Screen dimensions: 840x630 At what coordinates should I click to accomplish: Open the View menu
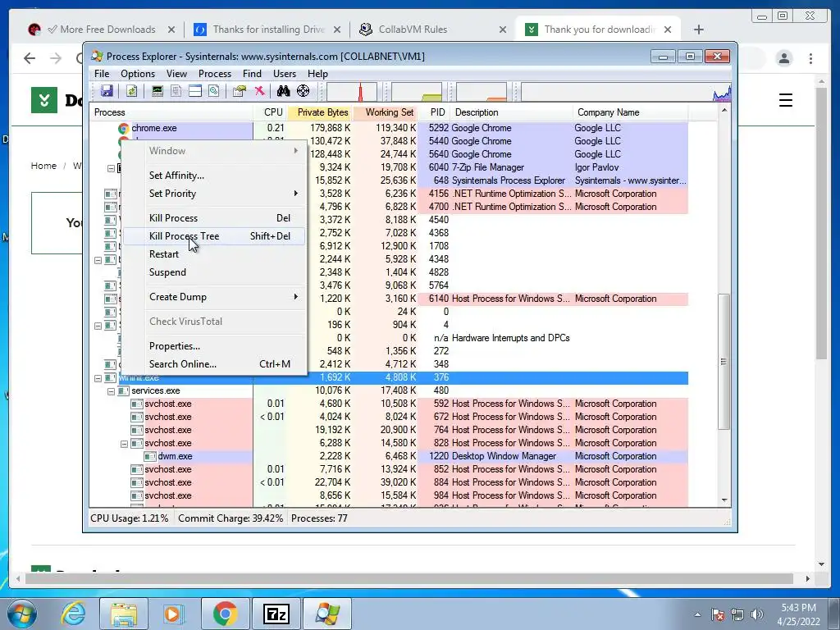click(x=177, y=74)
